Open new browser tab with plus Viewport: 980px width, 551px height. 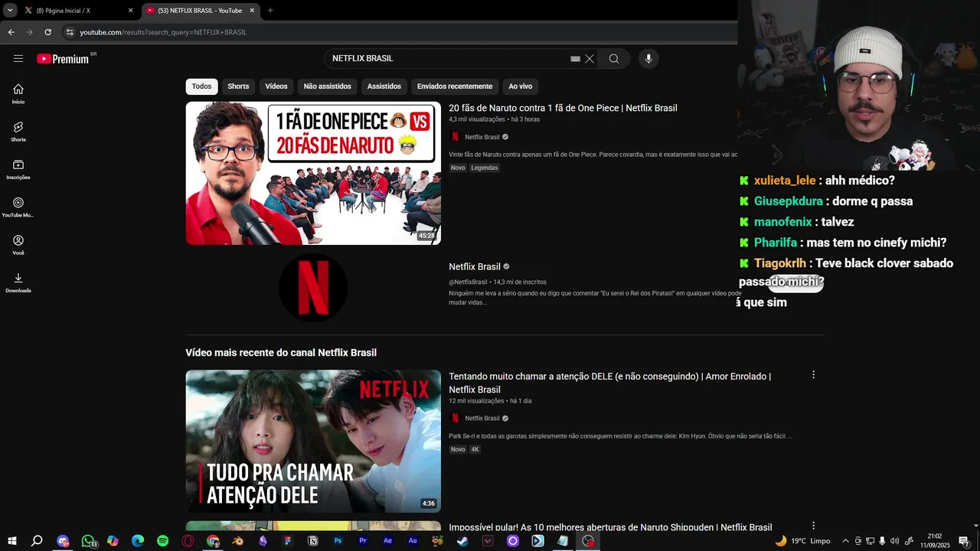point(270,10)
